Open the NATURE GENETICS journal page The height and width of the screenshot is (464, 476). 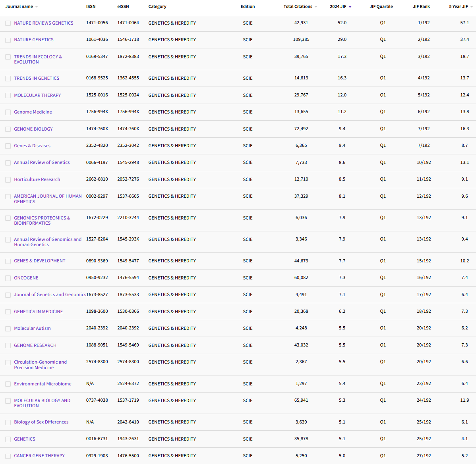click(x=34, y=40)
